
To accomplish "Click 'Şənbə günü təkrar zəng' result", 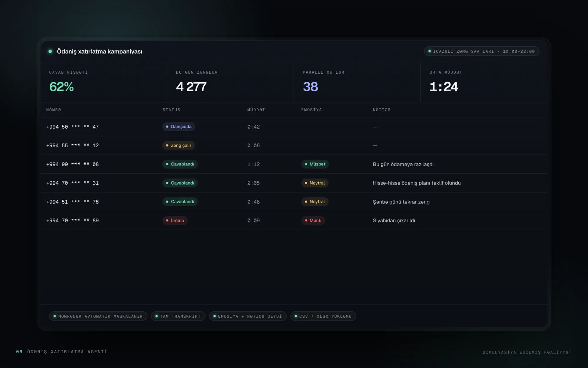I will pos(401,202).
